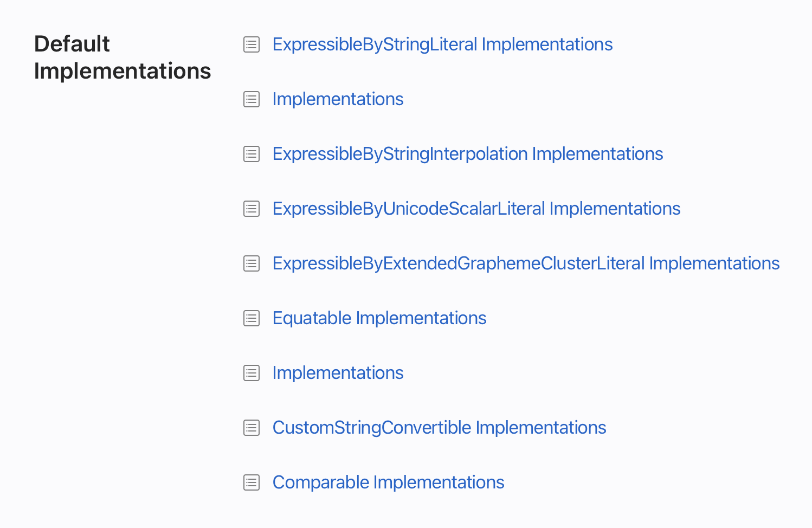Click the bold Implementations word in section heading
The height and width of the screenshot is (528, 812).
123,71
